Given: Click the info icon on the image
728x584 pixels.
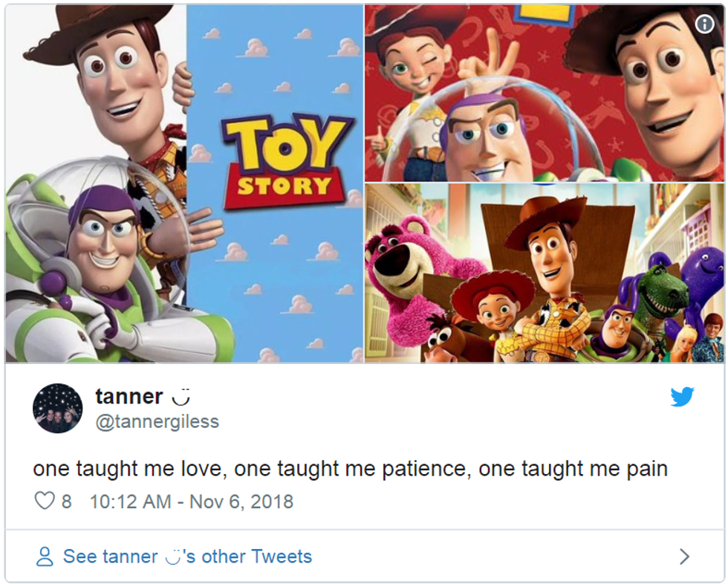Looking at the screenshot, I should pyautogui.click(x=704, y=24).
